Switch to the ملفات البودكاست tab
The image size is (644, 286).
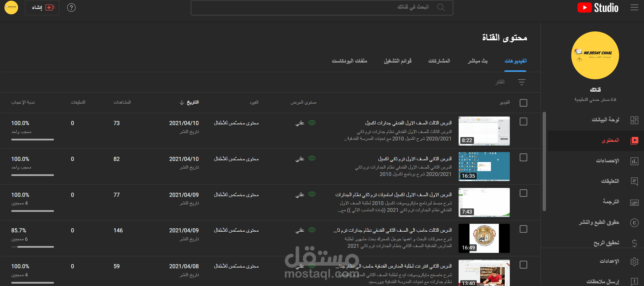tap(349, 61)
